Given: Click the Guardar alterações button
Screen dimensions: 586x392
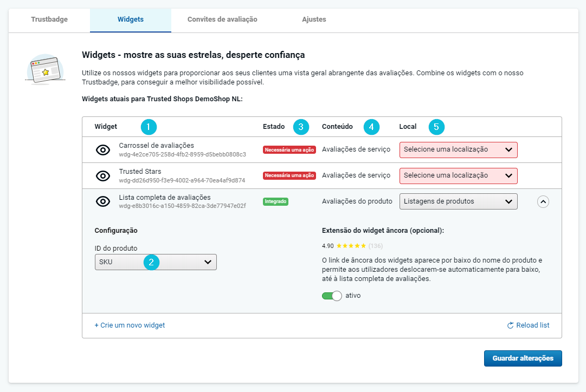Looking at the screenshot, I should point(523,358).
